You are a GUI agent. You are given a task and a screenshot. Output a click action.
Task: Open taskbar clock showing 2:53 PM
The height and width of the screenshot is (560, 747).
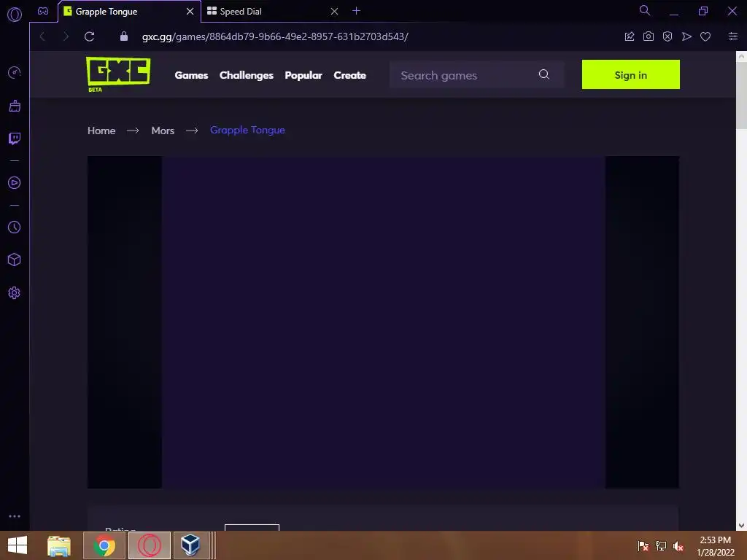[x=716, y=546]
